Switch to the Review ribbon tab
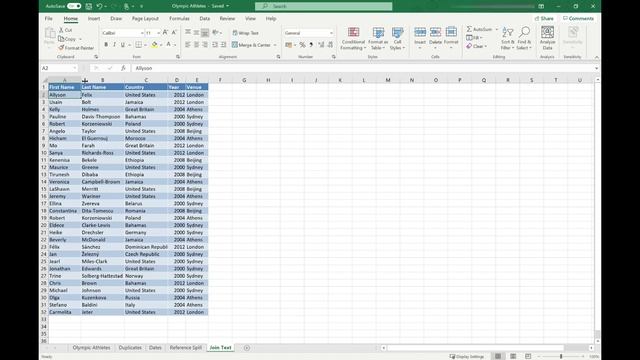The width and height of the screenshot is (640, 360). tap(227, 18)
